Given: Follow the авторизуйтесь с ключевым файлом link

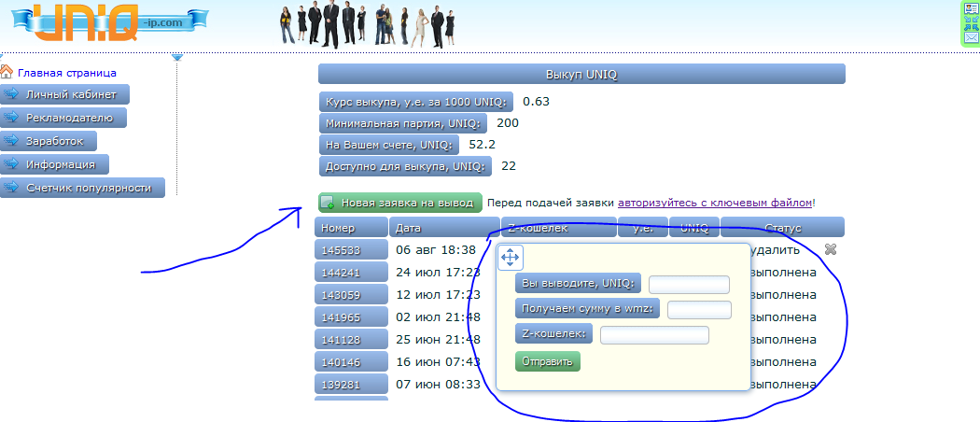Looking at the screenshot, I should point(715,203).
